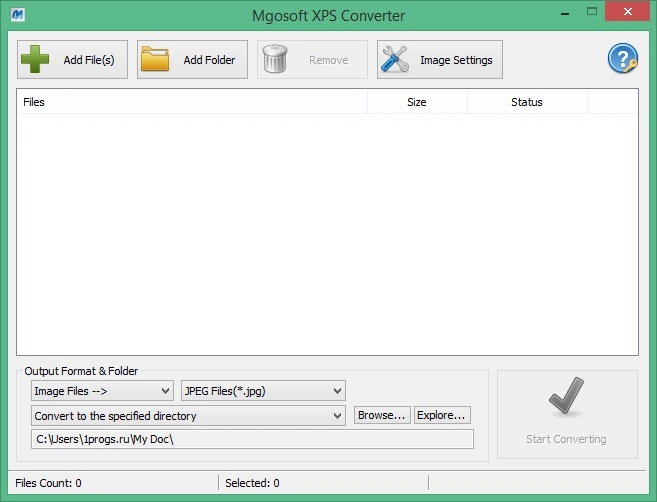
Task: Sort by the Status column header
Action: pyautogui.click(x=527, y=102)
